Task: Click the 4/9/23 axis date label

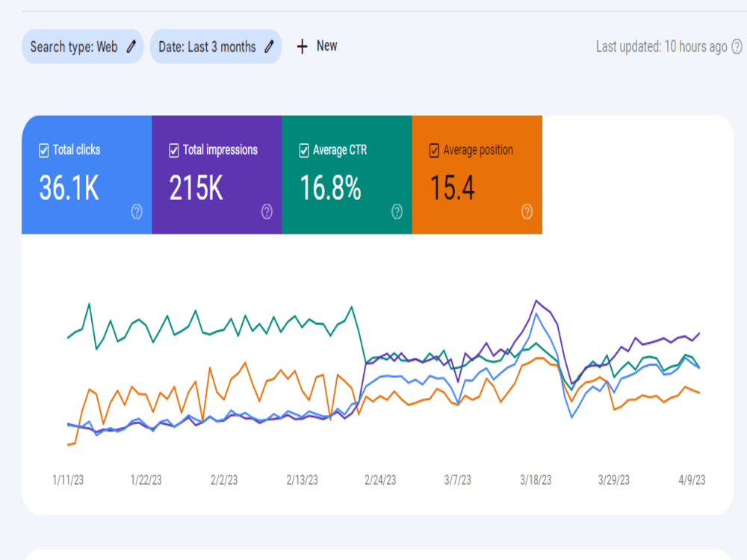Action: pyautogui.click(x=692, y=480)
